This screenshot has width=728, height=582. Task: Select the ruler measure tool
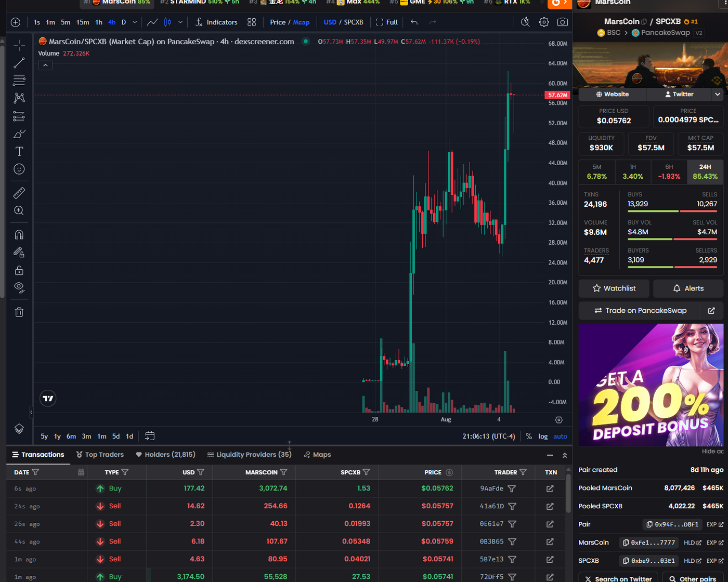[19, 193]
